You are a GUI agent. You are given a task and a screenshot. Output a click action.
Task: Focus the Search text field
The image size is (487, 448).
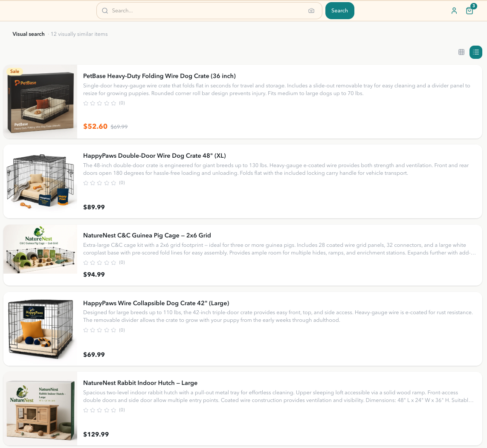point(209,11)
